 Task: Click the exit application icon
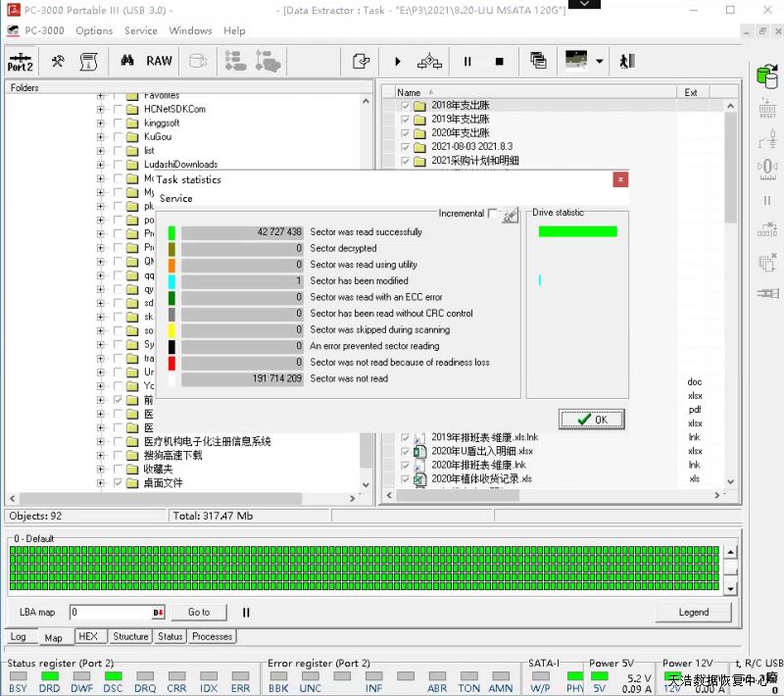(627, 61)
